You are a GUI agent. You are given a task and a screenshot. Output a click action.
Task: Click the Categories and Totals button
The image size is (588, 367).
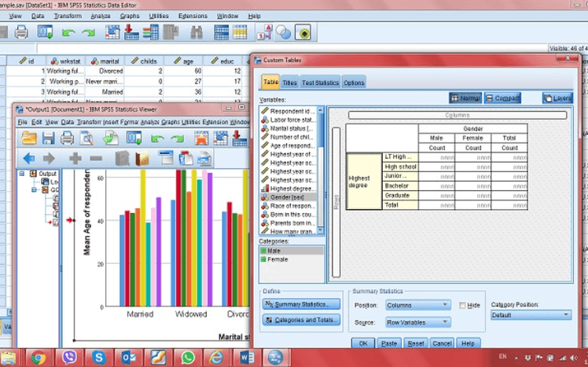[x=302, y=320]
